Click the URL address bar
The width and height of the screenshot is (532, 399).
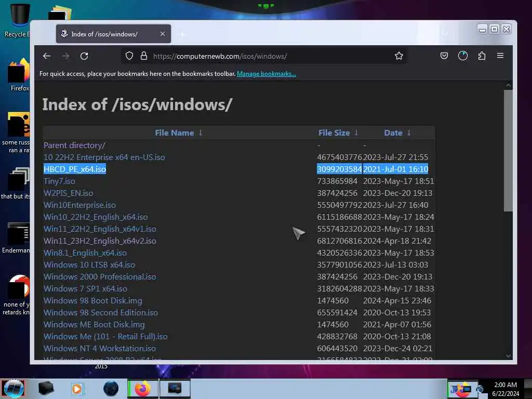264,56
